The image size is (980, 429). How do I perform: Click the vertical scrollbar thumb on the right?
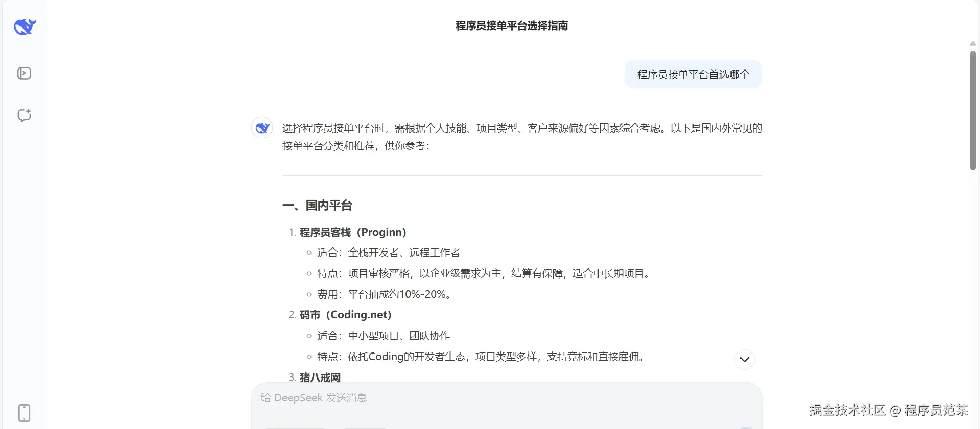point(973,110)
